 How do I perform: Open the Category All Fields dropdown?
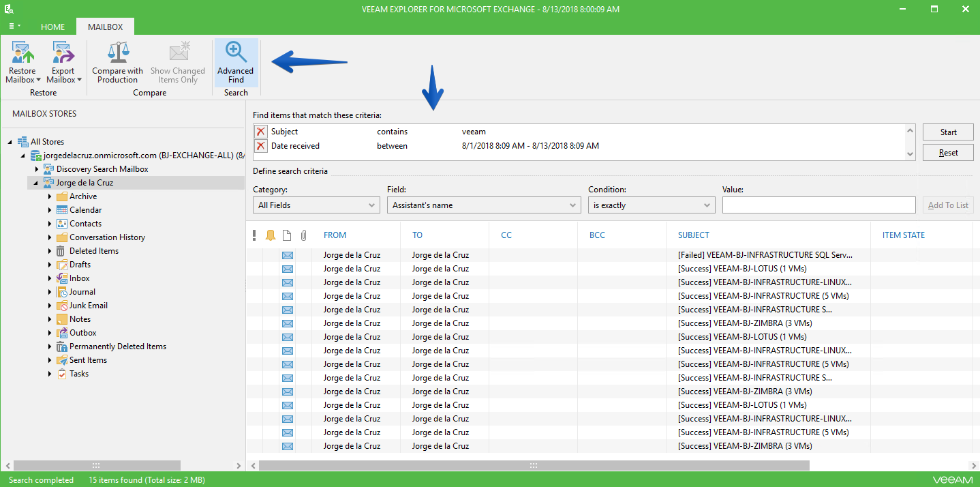click(316, 205)
